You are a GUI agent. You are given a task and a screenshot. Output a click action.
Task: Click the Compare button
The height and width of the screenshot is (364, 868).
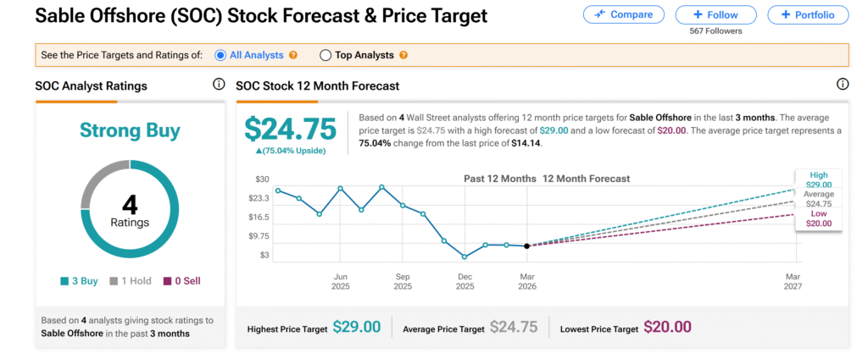coord(624,14)
